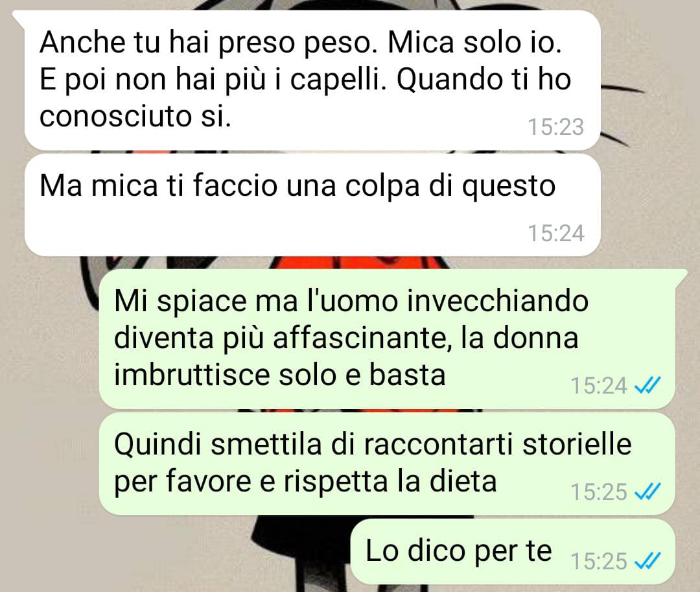Click the double blue checkmarks at 15:24

pyautogui.click(x=647, y=385)
